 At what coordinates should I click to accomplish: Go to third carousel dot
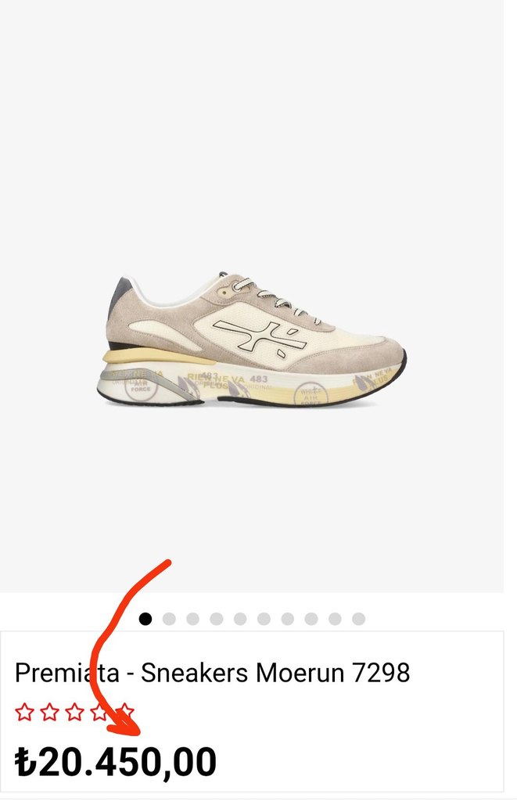pyautogui.click(x=193, y=618)
